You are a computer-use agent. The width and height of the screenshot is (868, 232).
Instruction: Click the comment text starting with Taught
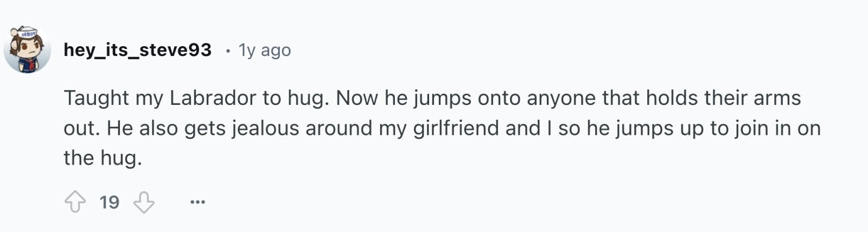(442, 128)
